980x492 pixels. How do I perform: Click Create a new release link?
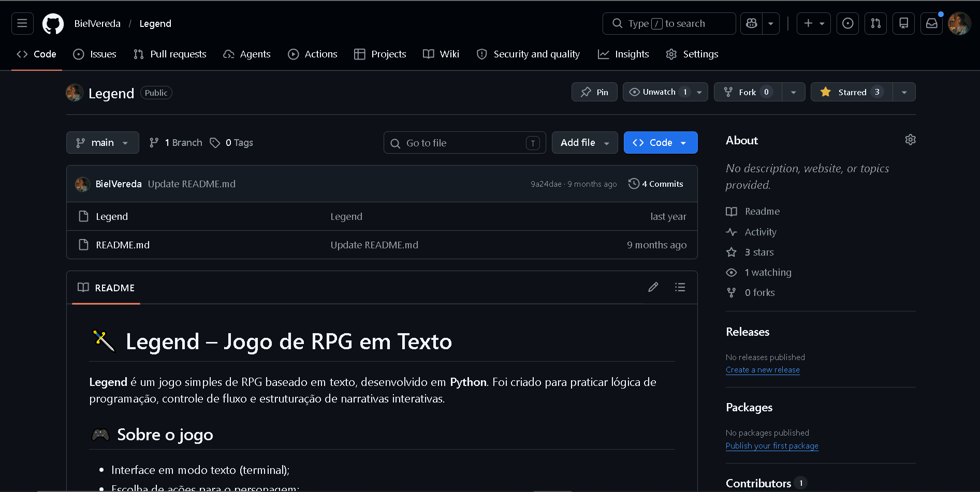click(x=763, y=370)
